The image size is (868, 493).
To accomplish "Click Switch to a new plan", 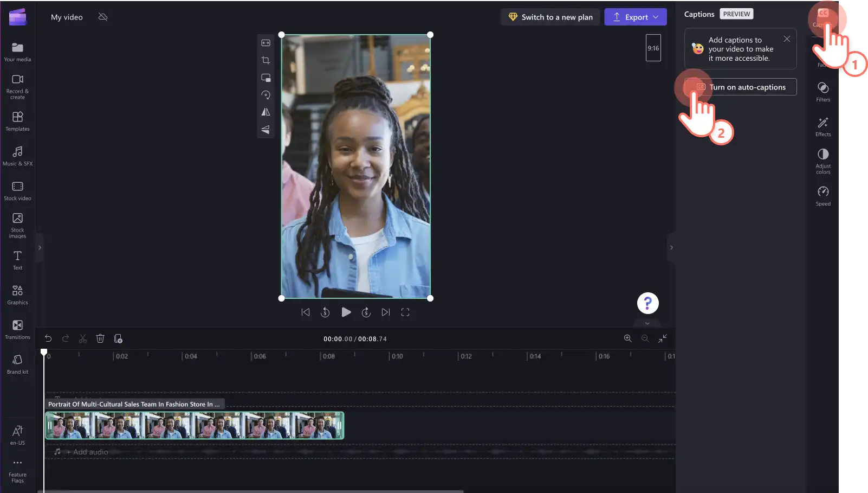I will click(550, 17).
